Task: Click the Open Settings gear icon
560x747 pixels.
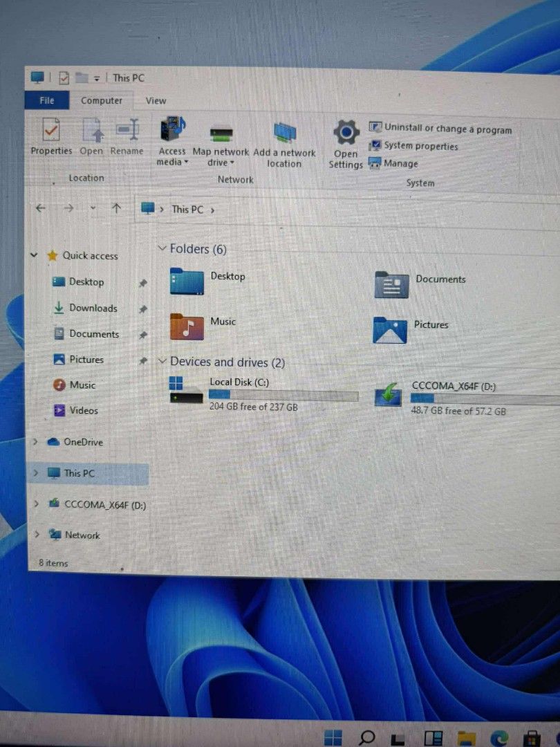Action: [346, 132]
